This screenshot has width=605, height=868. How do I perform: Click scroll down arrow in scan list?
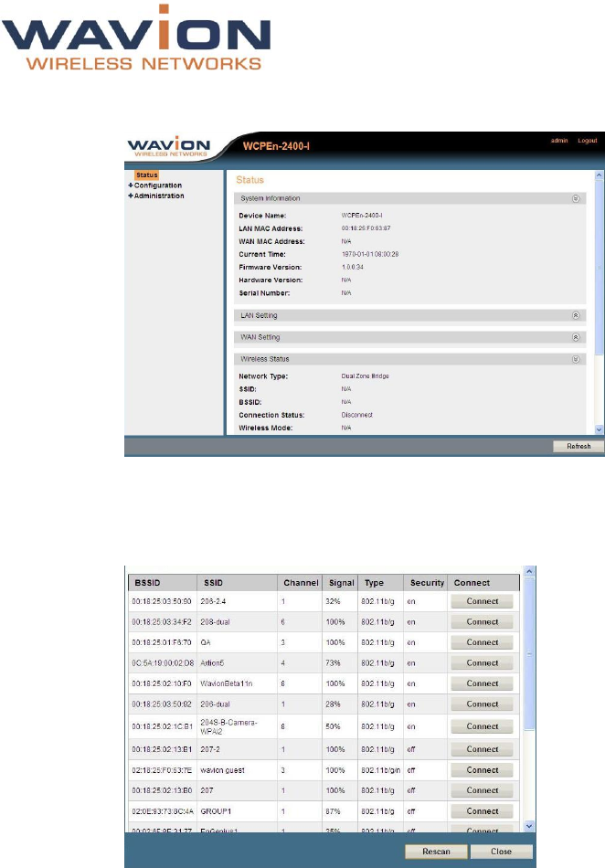coord(529,827)
